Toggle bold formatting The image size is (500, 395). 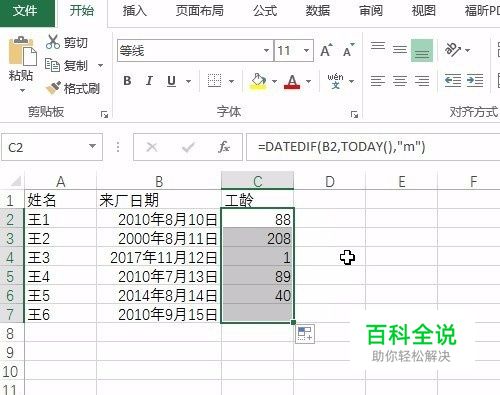[x=127, y=81]
